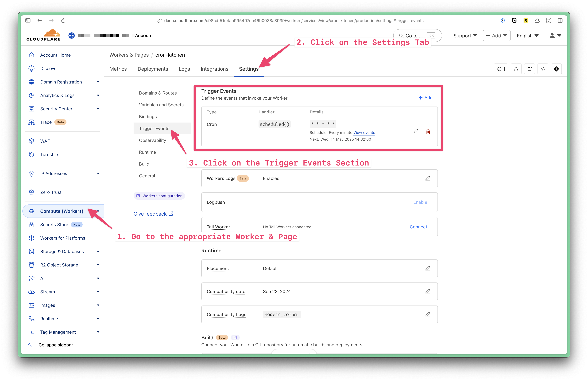Image resolution: width=588 pixels, height=381 pixels.
Task: Edit Workers Logs setting pencil icon
Action: (428, 178)
